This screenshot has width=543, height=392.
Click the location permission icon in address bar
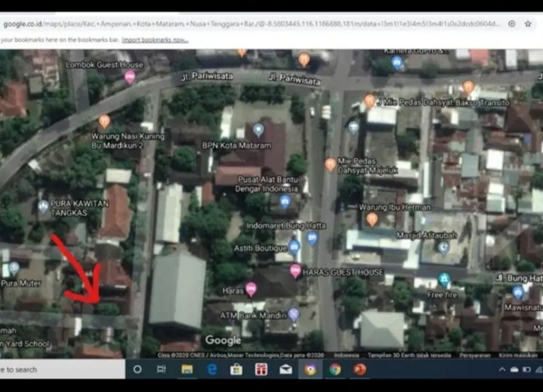pos(512,24)
